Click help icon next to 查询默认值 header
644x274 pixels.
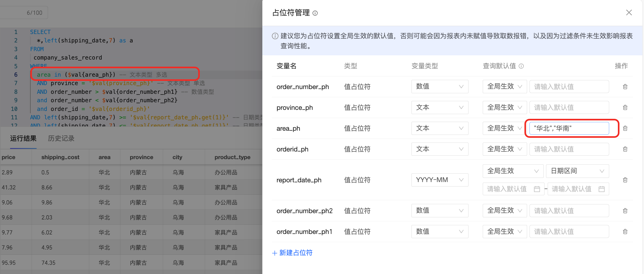pos(521,66)
